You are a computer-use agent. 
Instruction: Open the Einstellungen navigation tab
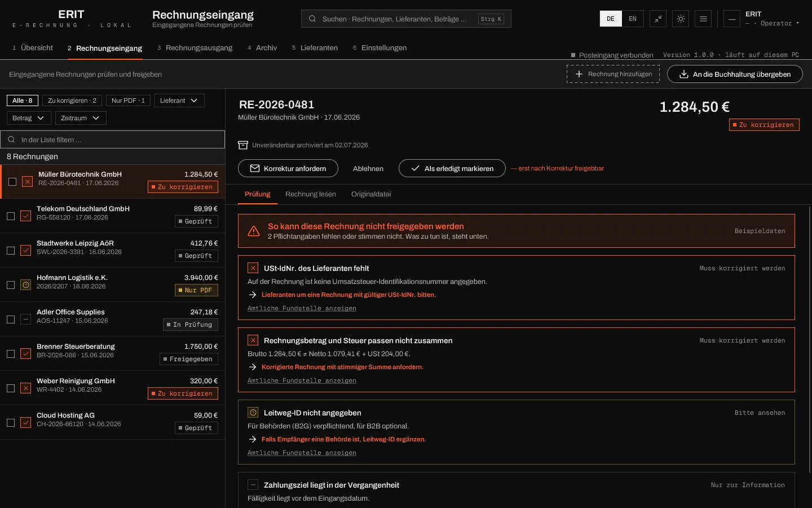pyautogui.click(x=379, y=48)
